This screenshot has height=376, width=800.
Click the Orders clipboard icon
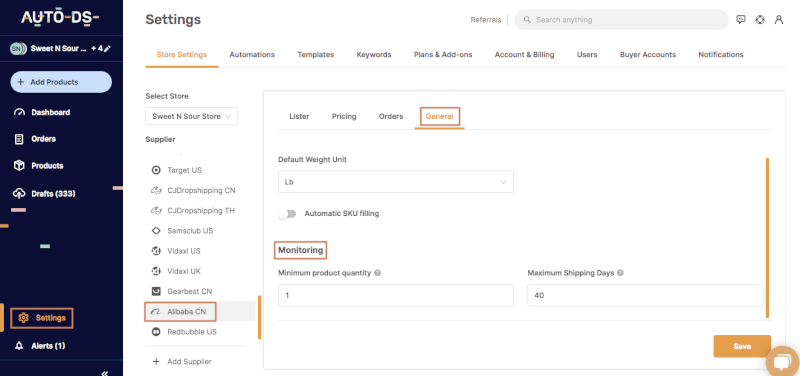(x=19, y=139)
